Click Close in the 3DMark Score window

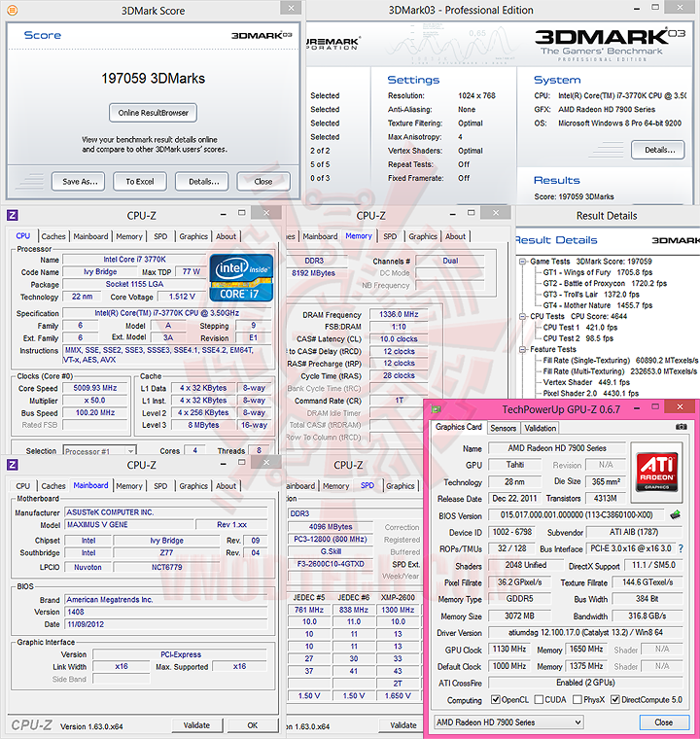tap(263, 182)
